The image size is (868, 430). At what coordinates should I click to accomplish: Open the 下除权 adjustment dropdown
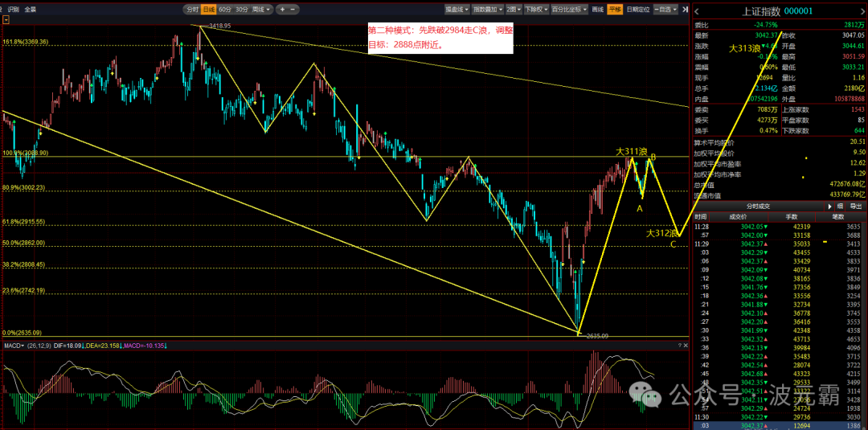(x=536, y=10)
